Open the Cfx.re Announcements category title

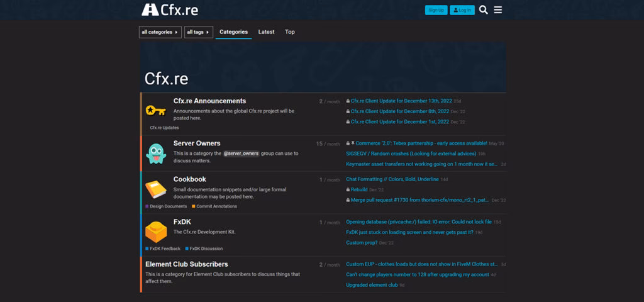(x=209, y=101)
